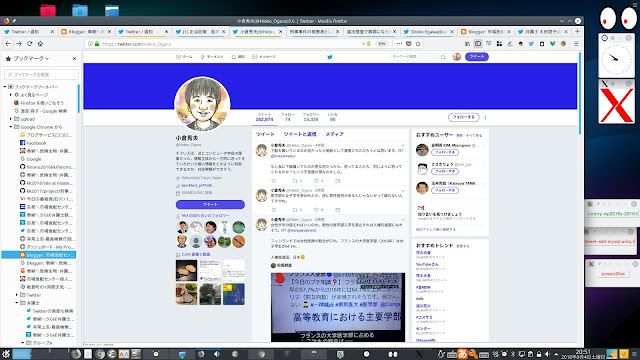
Task: Expand the よく見るページ folder
Action: (x=11, y=95)
